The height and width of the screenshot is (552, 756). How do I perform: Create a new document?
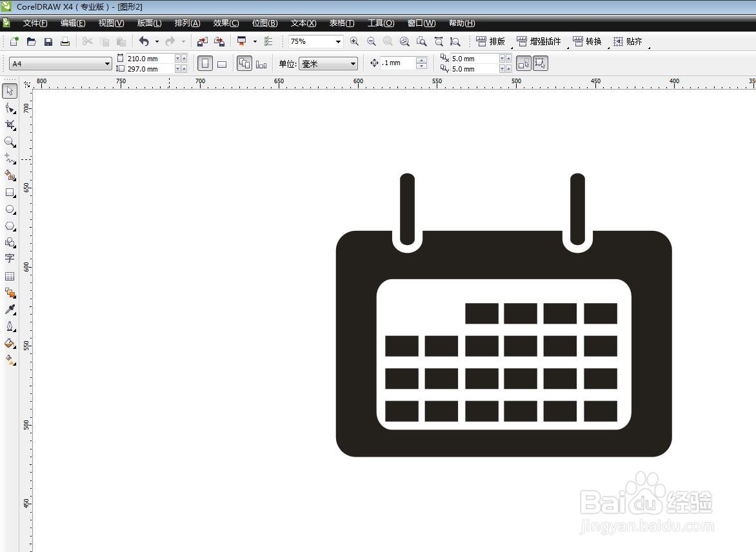(x=14, y=41)
